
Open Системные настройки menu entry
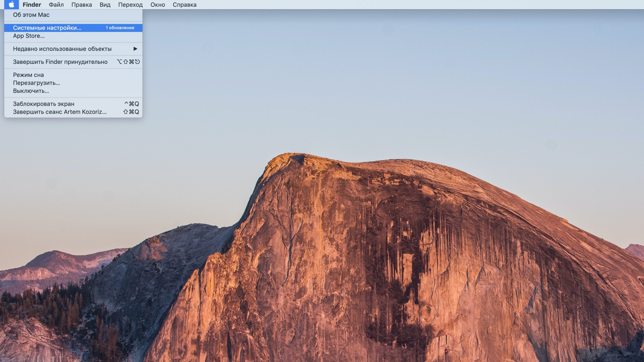click(47, 28)
